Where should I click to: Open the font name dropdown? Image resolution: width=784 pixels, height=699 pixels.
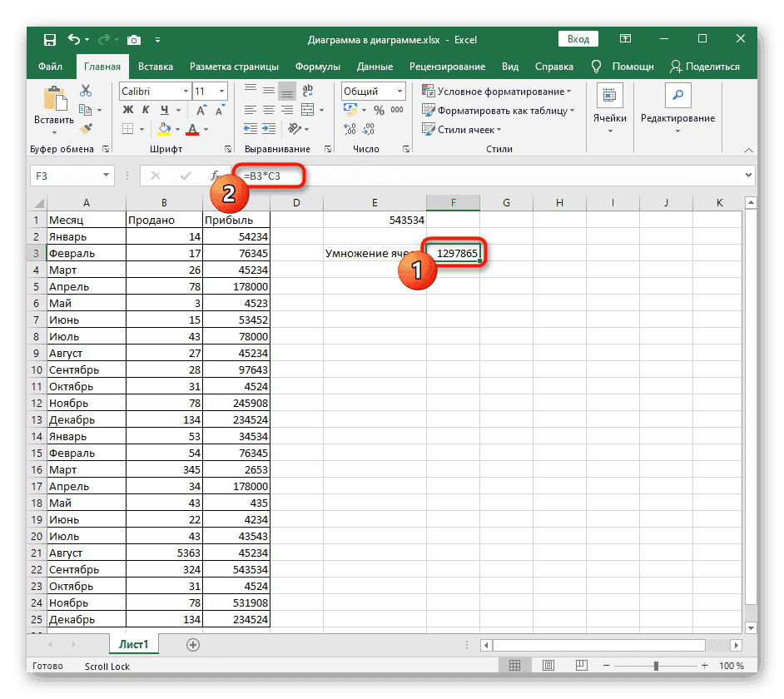185,92
